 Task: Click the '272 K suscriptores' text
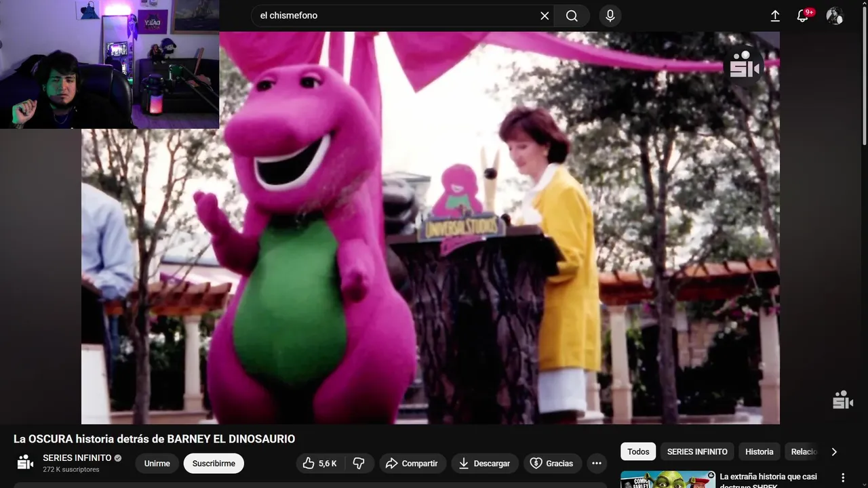tap(71, 470)
